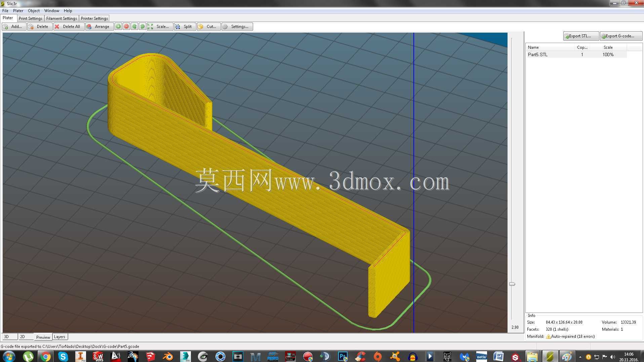Open the Window menu
644x362 pixels.
point(52,11)
